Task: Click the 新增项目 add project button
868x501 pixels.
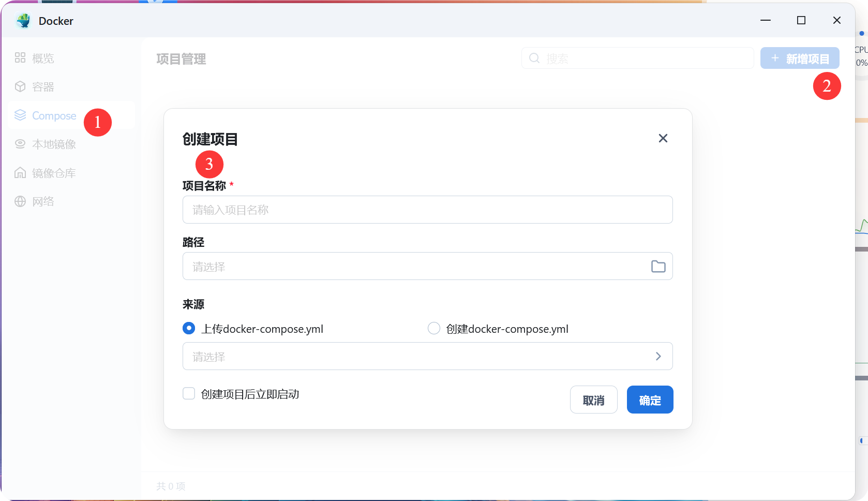Action: tap(800, 58)
